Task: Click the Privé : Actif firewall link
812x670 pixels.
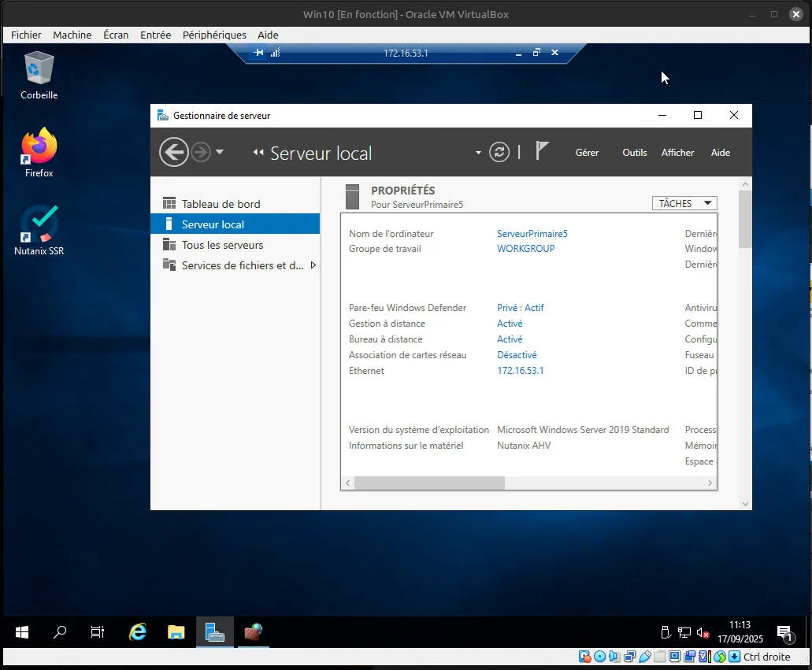Action: [520, 308]
